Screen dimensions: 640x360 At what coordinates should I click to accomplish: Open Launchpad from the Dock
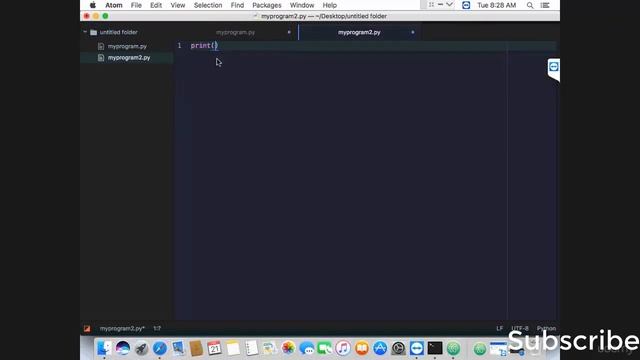(x=141, y=348)
